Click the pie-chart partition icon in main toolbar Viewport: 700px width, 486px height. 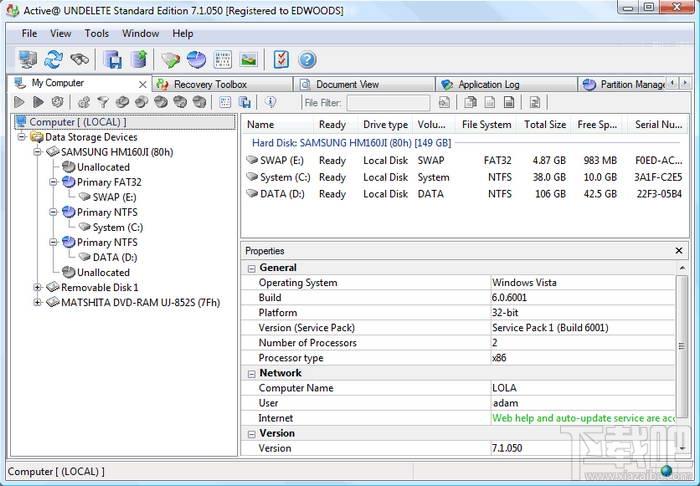(x=196, y=59)
